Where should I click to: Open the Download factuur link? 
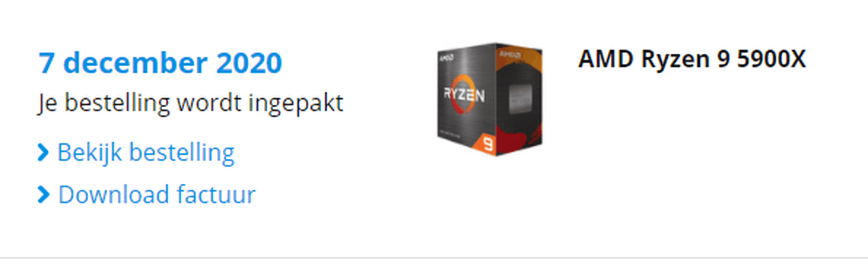147,194
